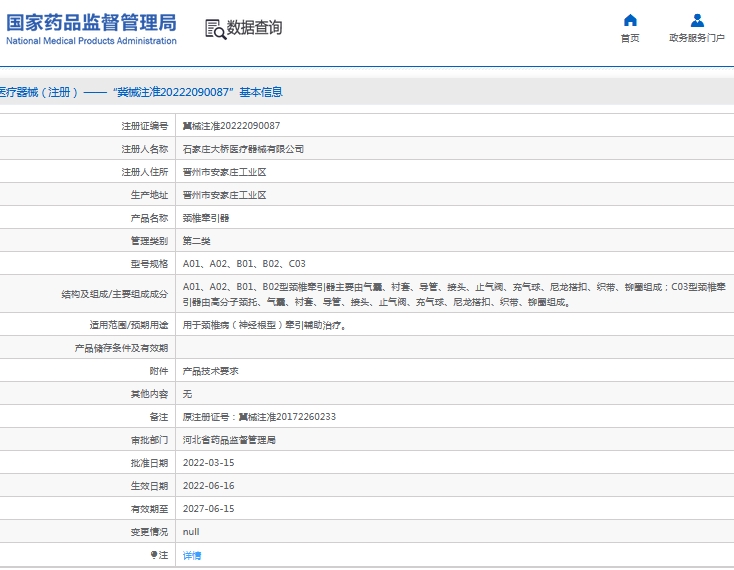The width and height of the screenshot is (734, 570).
Task: Click the 数据查询 heading text
Action: click(254, 28)
